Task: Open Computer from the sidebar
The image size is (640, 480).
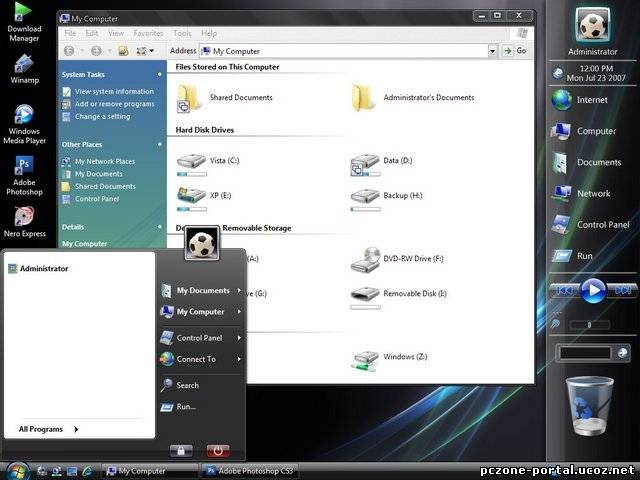Action: coord(584,131)
